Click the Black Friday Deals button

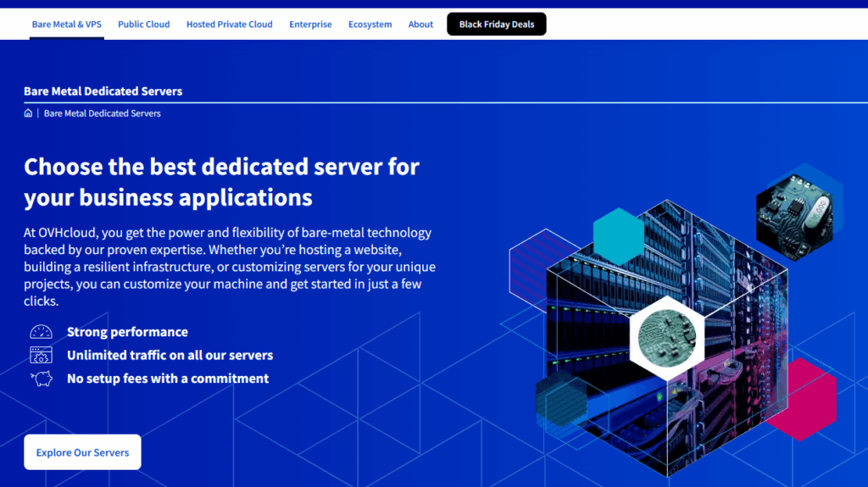[x=496, y=25]
